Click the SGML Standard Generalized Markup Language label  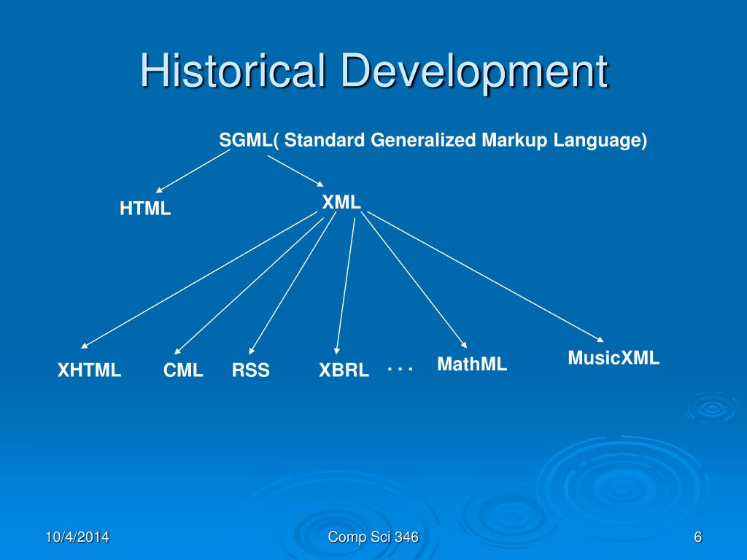point(433,140)
